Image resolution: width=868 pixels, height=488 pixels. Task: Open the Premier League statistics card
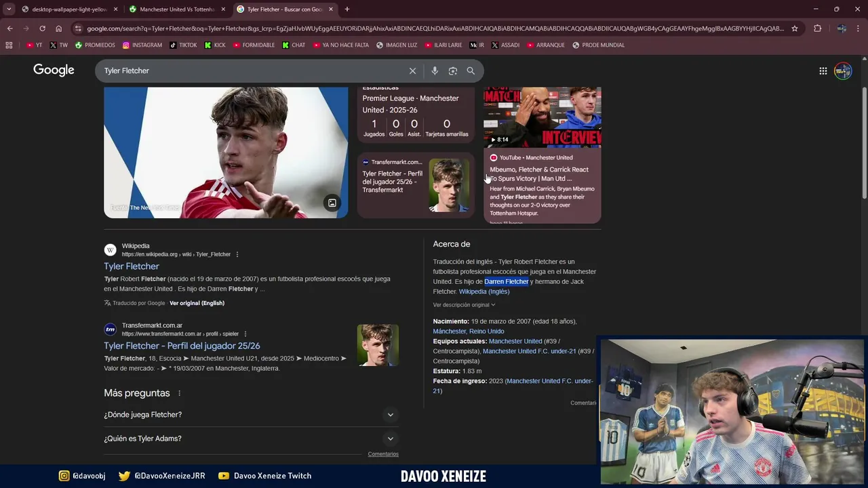tap(416, 115)
